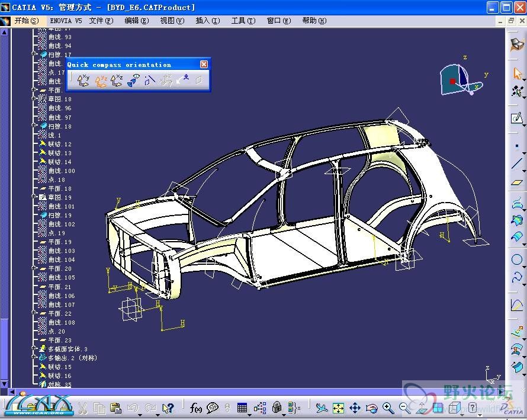Select 点.20 in the tree

pos(57,331)
